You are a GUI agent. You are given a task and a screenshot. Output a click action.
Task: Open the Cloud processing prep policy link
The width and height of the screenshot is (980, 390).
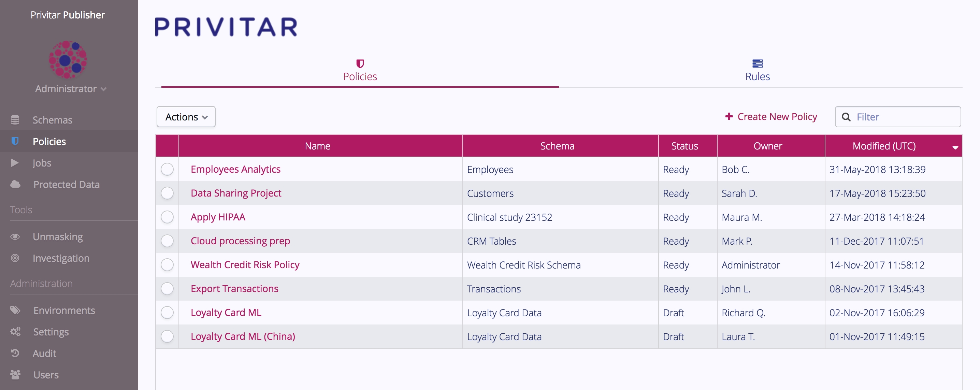coord(241,241)
